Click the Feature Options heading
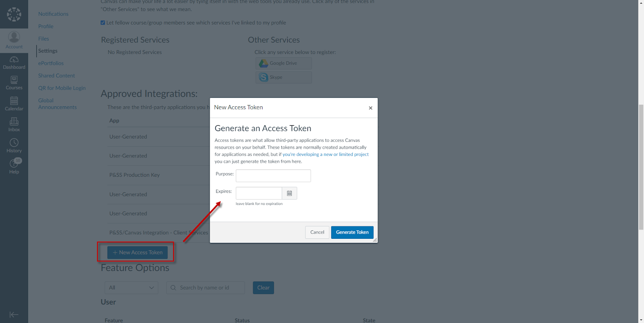The width and height of the screenshot is (644, 323). (135, 268)
